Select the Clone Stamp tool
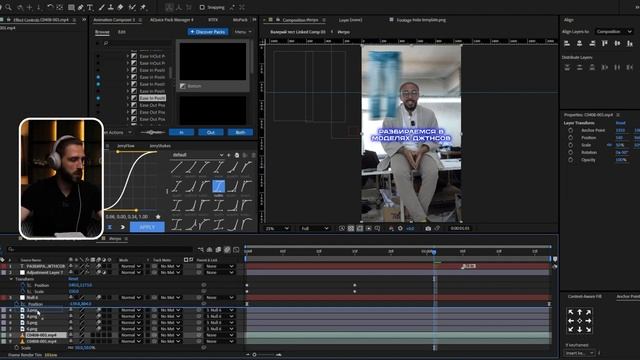The image size is (640, 360). coord(110,7)
